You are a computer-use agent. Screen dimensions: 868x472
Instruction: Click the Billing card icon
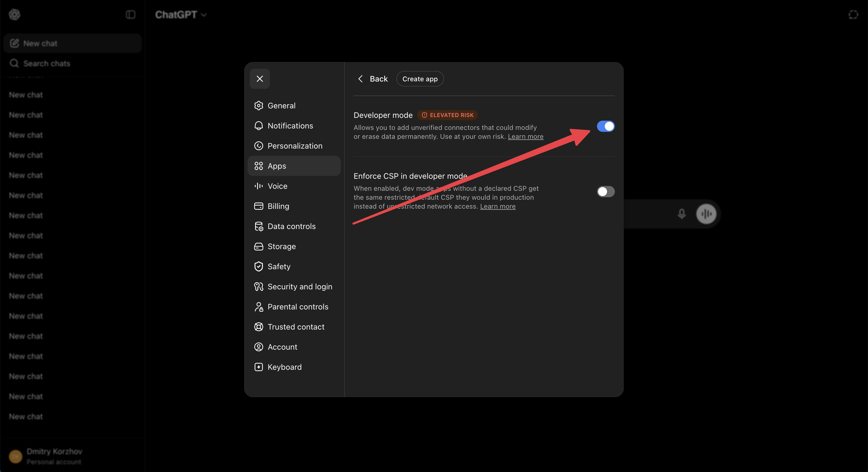click(x=258, y=206)
